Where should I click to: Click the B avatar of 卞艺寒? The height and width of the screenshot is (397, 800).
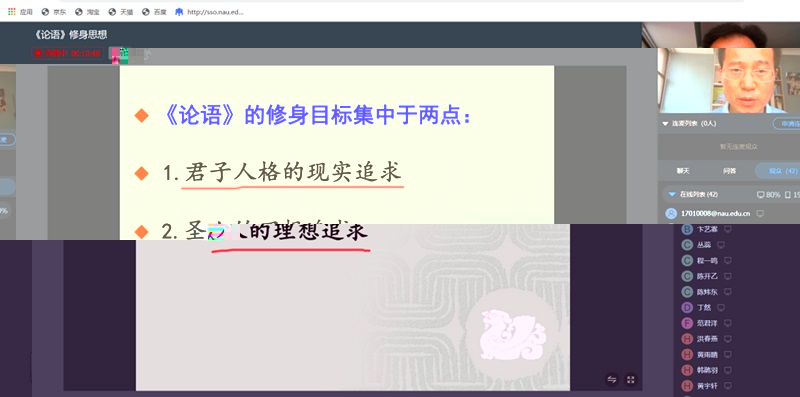(687, 230)
